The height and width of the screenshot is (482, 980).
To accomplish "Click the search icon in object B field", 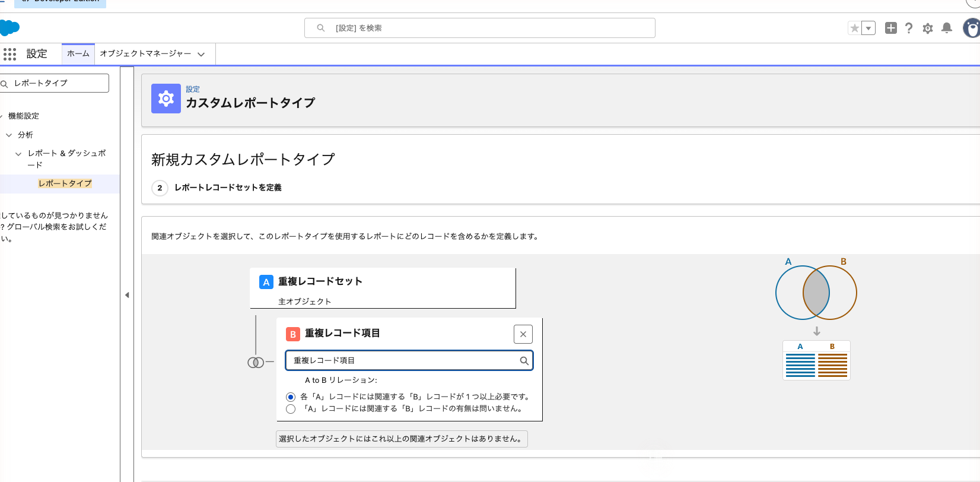I will 524,360.
